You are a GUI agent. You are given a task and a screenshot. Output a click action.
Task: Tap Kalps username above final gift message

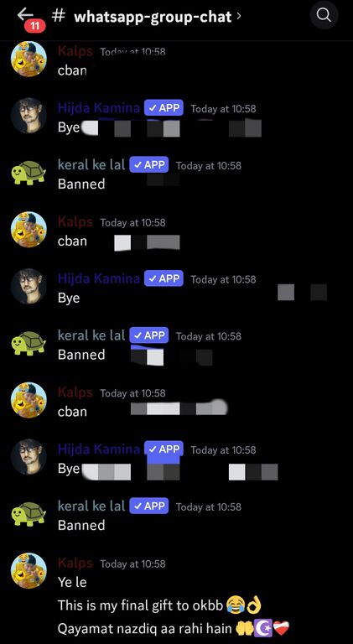75,563
